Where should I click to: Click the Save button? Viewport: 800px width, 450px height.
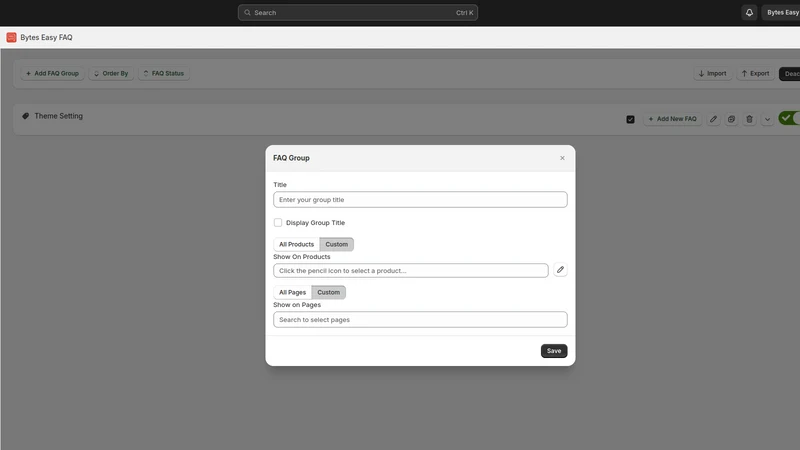click(554, 351)
